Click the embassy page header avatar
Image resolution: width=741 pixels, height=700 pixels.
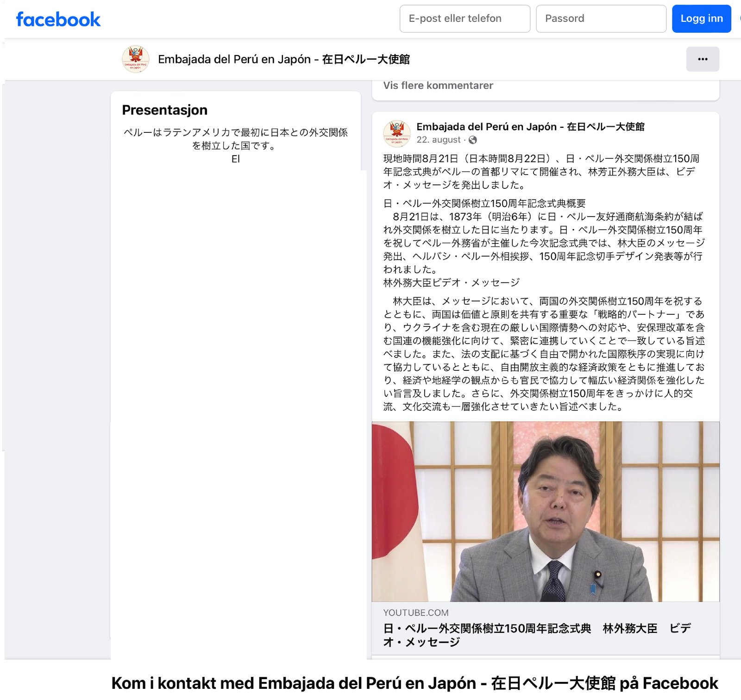[135, 59]
